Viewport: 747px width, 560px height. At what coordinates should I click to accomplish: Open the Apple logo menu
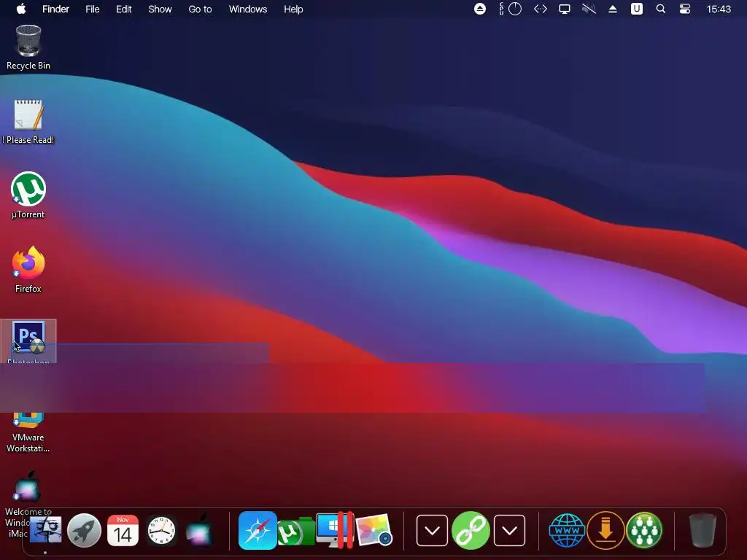[x=21, y=9]
